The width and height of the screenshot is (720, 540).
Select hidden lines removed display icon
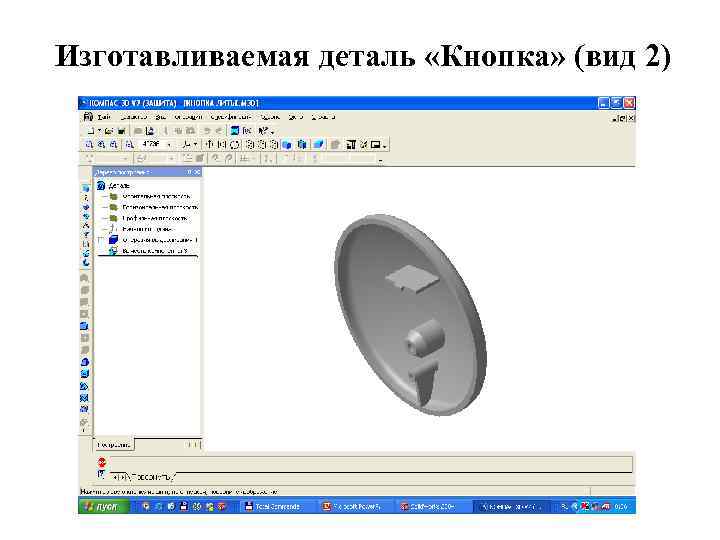262,145
